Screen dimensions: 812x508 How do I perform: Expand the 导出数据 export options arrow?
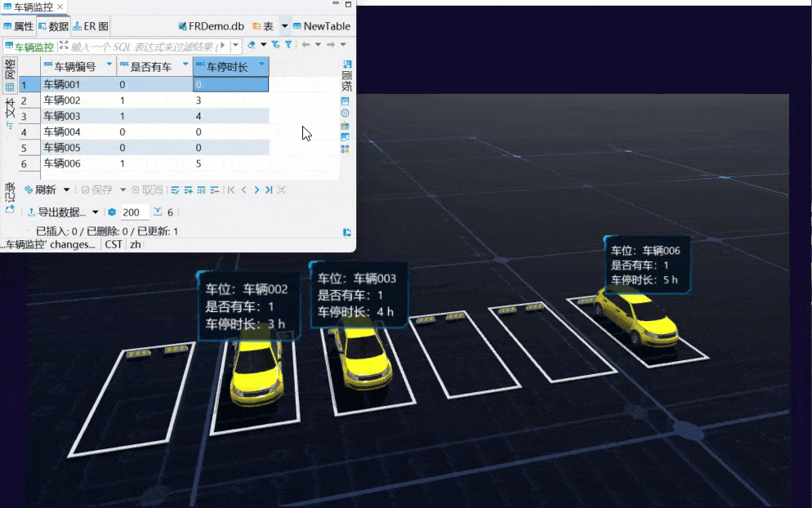click(x=95, y=212)
